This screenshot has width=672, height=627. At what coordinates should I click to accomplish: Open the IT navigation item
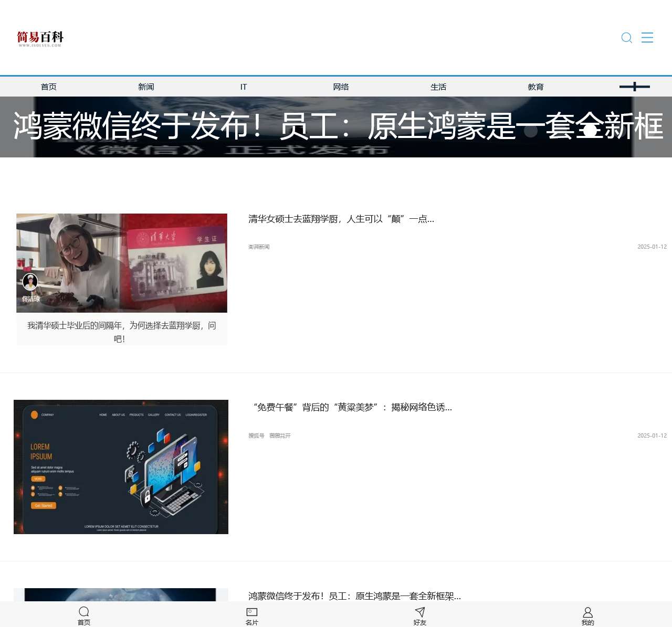tap(244, 87)
